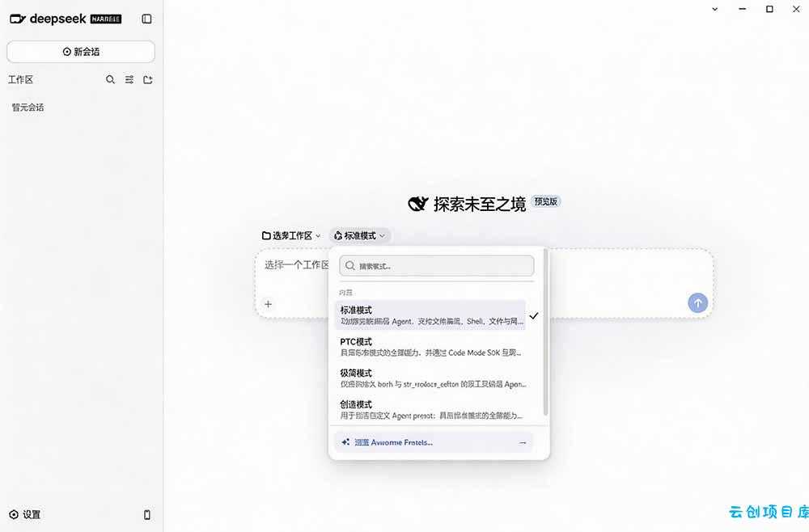This screenshot has height=532, width=809.
Task: Open the workspace search magnifier icon
Action: 110,79
